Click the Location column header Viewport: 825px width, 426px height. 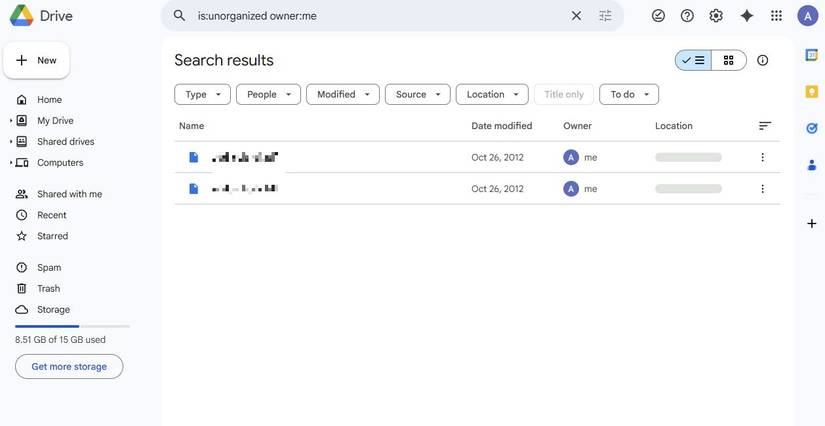pyautogui.click(x=673, y=126)
